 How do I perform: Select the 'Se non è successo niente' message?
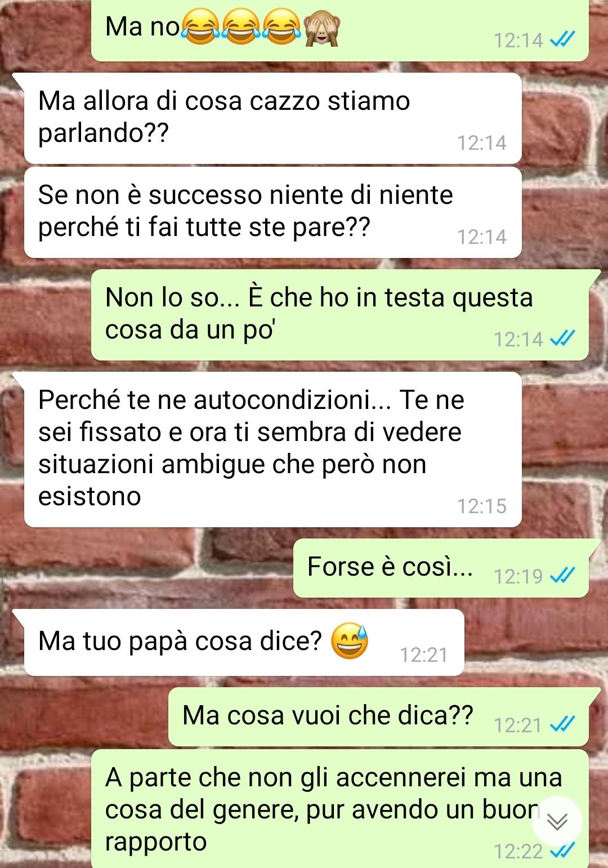(x=272, y=213)
